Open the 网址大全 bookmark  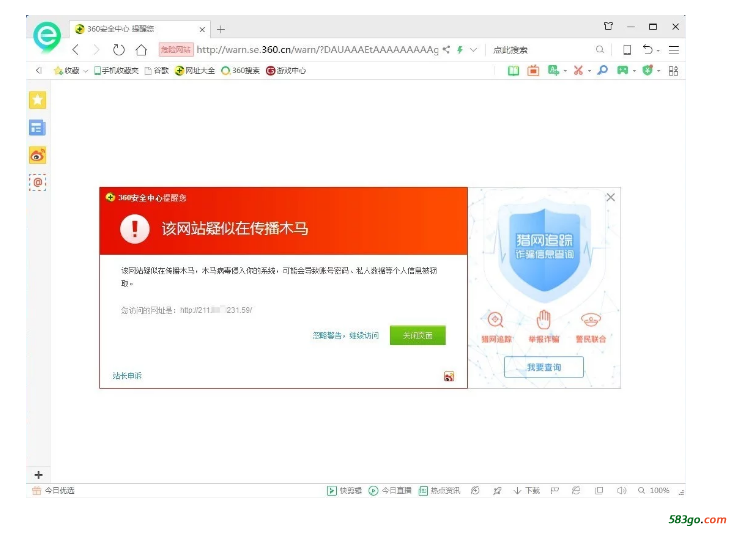[195, 70]
